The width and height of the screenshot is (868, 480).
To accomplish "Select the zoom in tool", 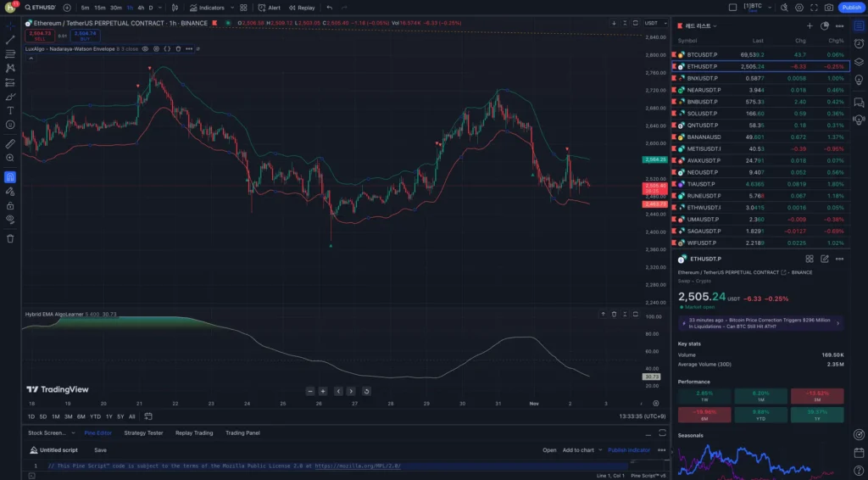I will 10,158.
